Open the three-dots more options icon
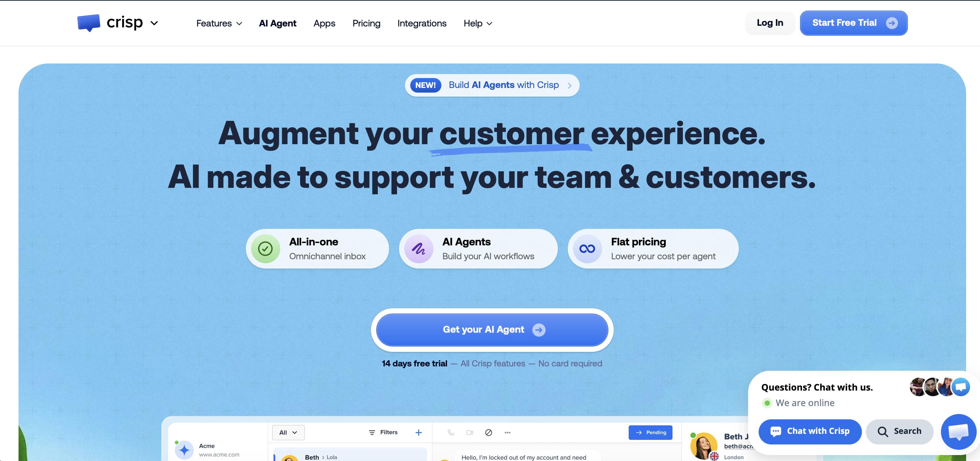 pyautogui.click(x=508, y=433)
